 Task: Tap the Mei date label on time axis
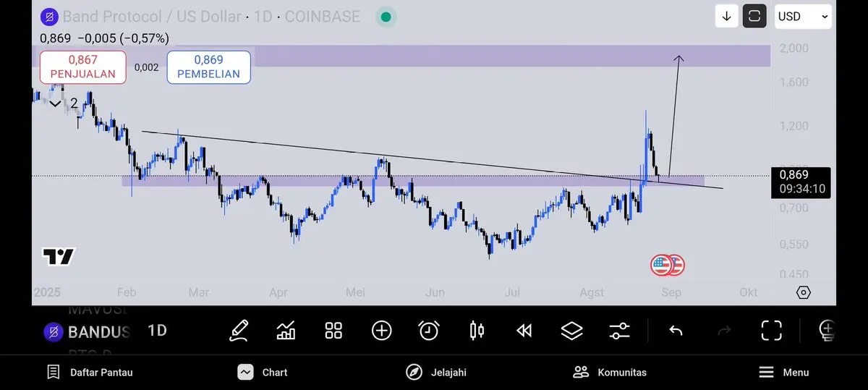[x=355, y=292]
